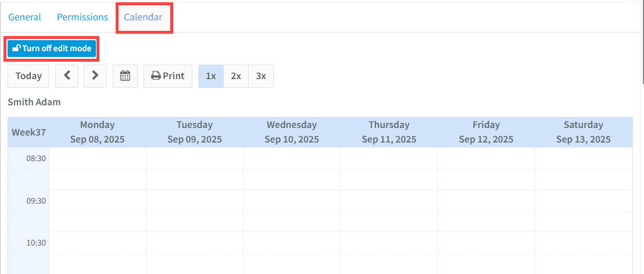Select 2x zoom level
This screenshot has height=274, width=644.
pos(235,76)
